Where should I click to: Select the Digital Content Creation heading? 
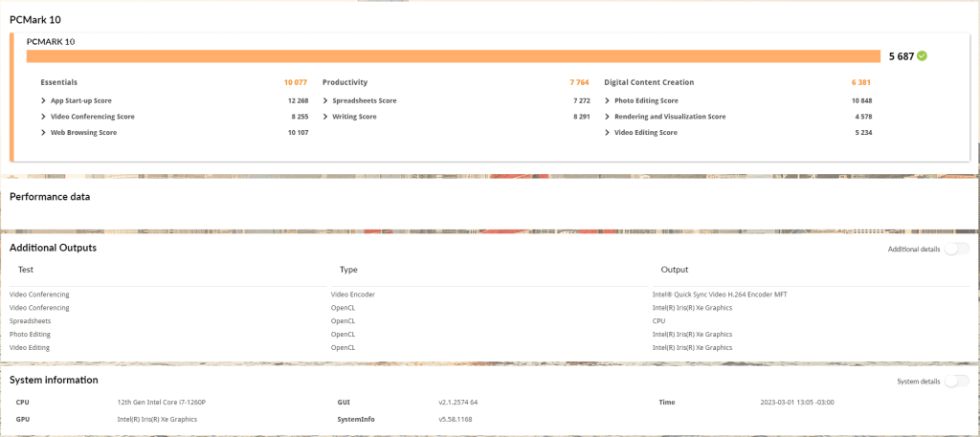click(649, 82)
